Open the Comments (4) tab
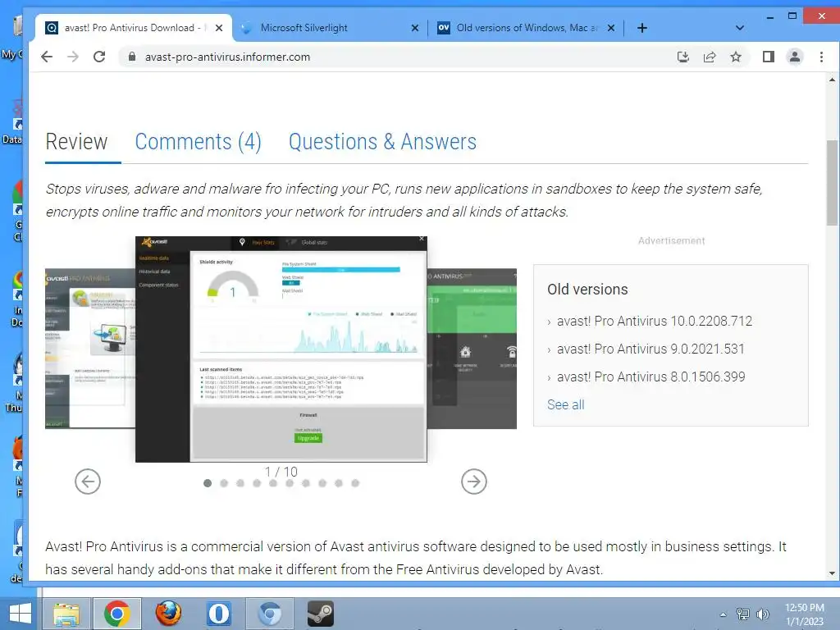 198,142
